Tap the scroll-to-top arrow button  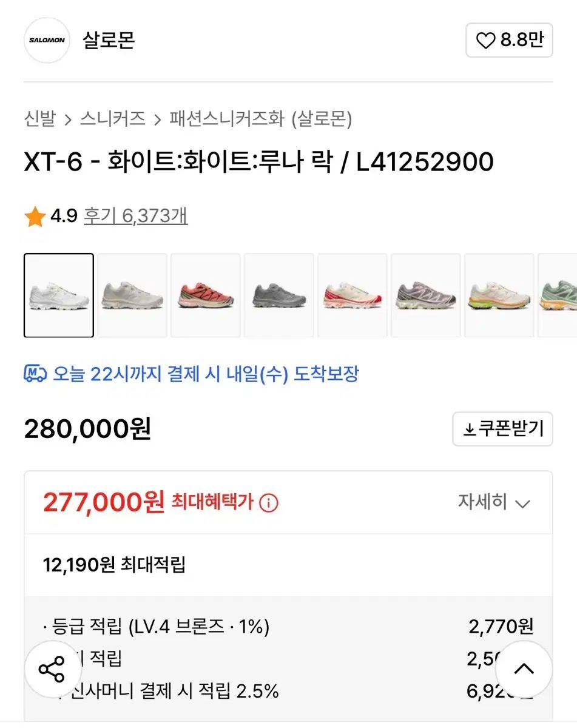coord(524,669)
